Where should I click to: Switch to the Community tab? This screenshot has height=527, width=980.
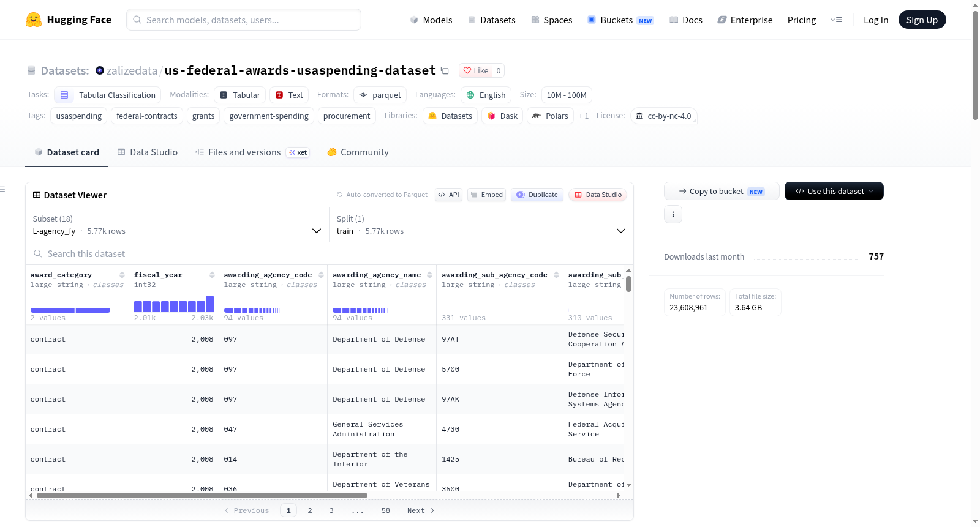click(x=358, y=152)
